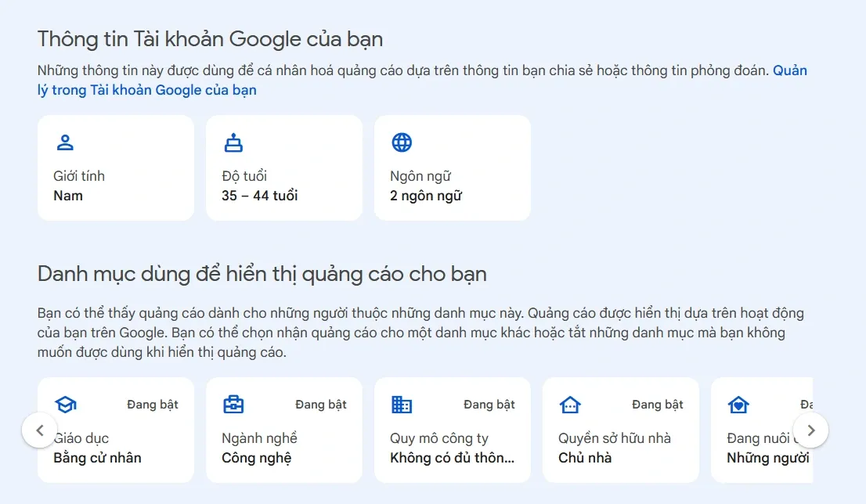
Task: Click heading Danh mục dùng để hiển thị quảng cáo
Action: [x=262, y=275]
